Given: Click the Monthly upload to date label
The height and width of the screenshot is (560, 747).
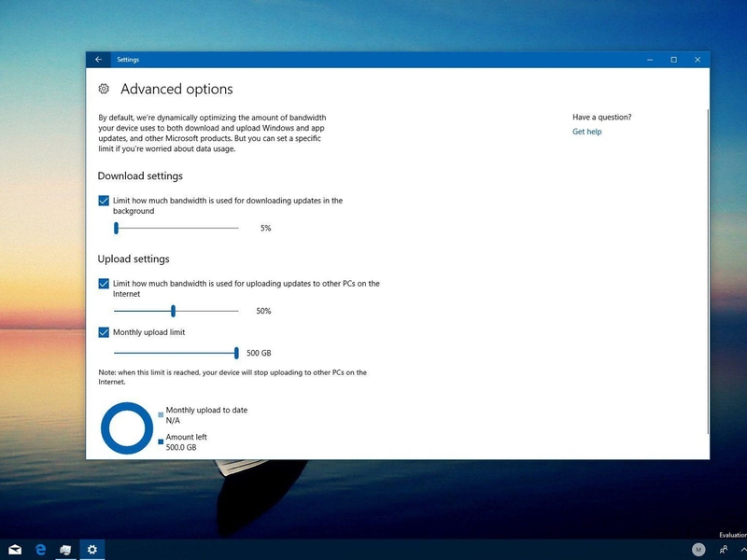Looking at the screenshot, I should tap(206, 410).
